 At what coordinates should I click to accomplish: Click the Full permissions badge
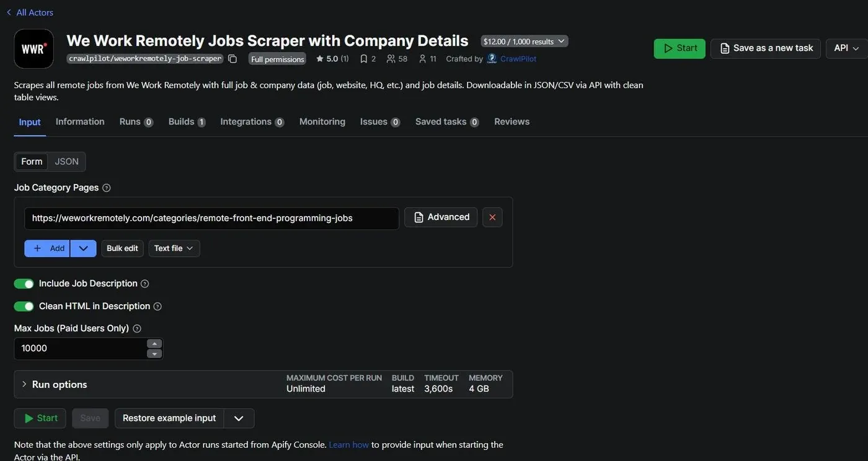point(277,59)
